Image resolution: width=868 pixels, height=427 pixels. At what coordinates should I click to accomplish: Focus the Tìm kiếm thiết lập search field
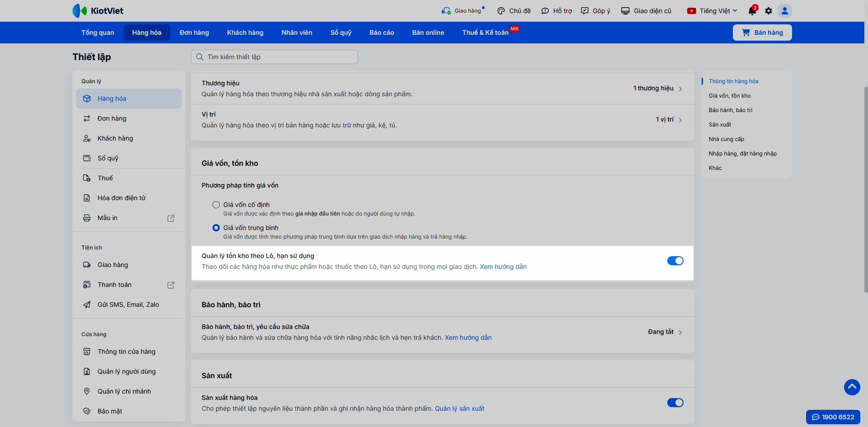(274, 57)
